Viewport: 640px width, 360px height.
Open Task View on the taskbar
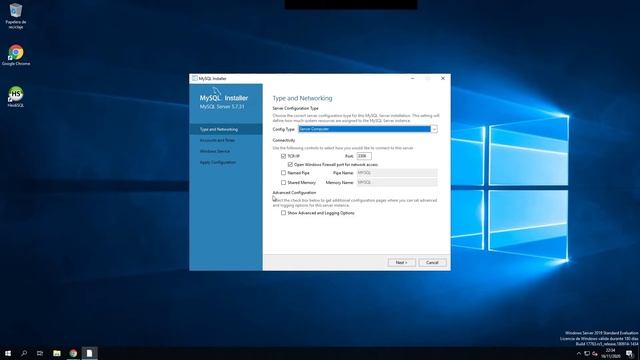(x=40, y=353)
